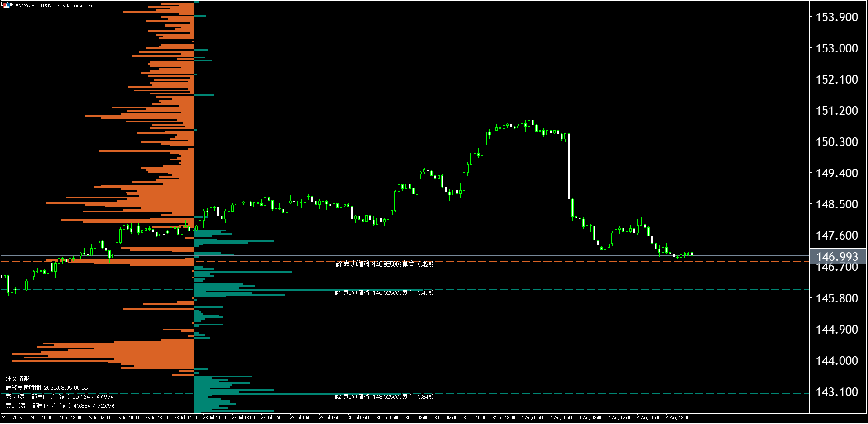Screen dimensions: 868x424
Task: Select the #2 買い 143.02500 order label
Action: [384, 397]
